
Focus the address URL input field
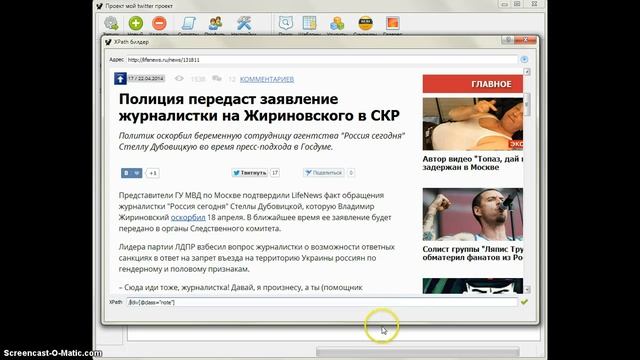tap(322, 60)
